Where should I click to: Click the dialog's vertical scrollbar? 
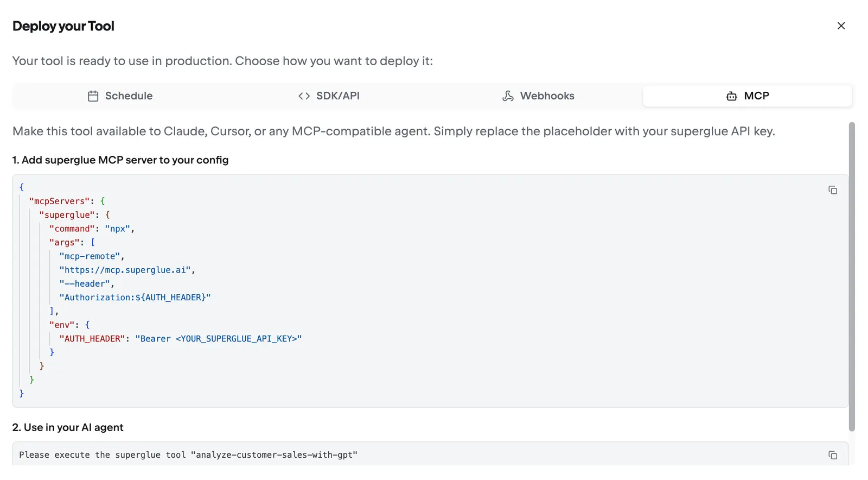click(x=852, y=277)
